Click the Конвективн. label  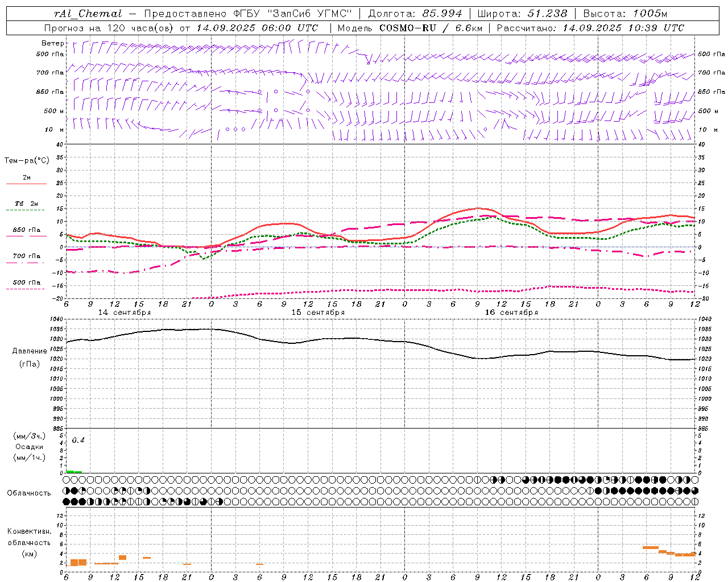29,531
